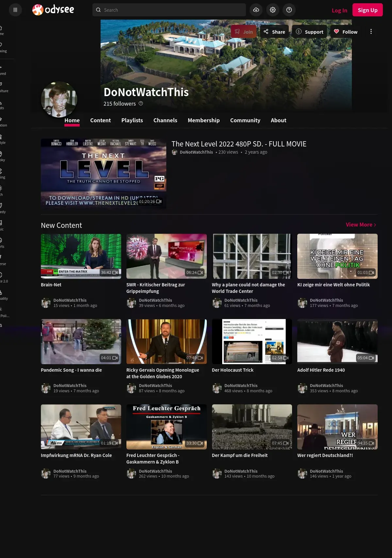Click the Support button

[x=309, y=32]
